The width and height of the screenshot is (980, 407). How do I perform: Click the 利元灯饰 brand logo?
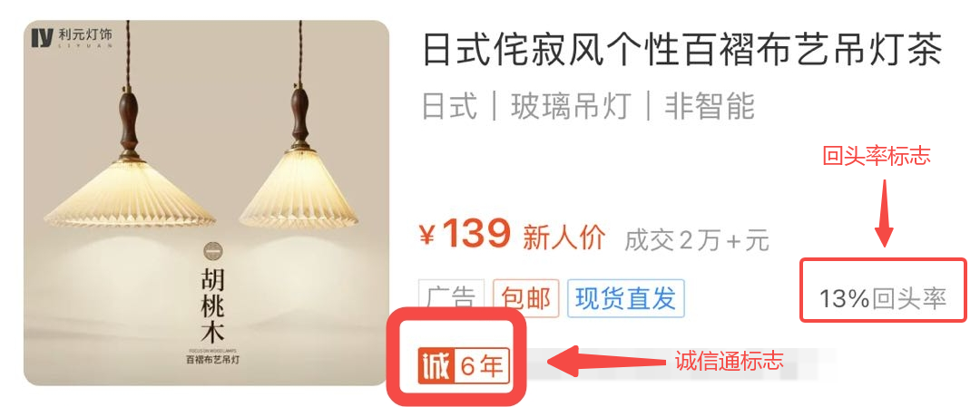[73, 38]
